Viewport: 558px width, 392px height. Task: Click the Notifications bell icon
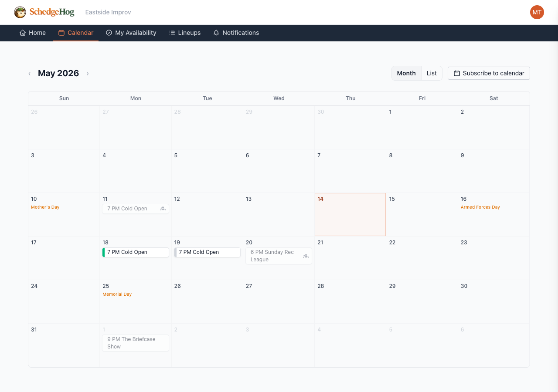(x=216, y=33)
